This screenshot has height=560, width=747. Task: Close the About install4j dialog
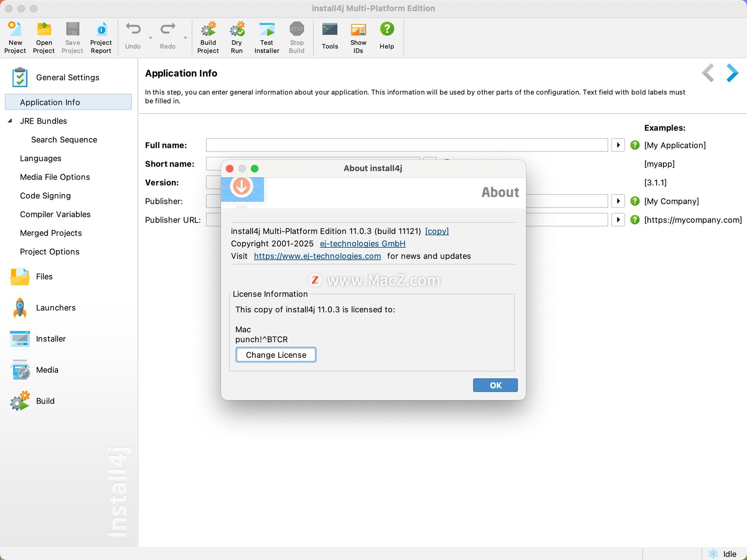pyautogui.click(x=230, y=168)
